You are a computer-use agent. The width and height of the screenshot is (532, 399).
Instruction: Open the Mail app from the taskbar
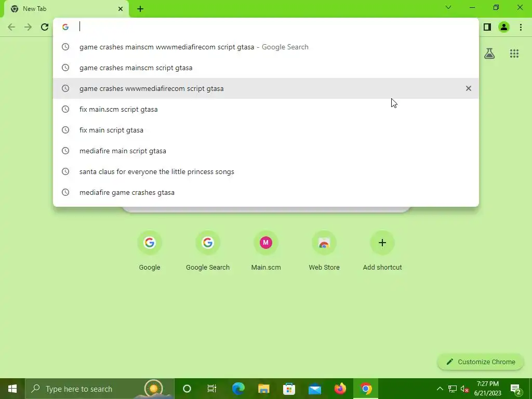314,389
